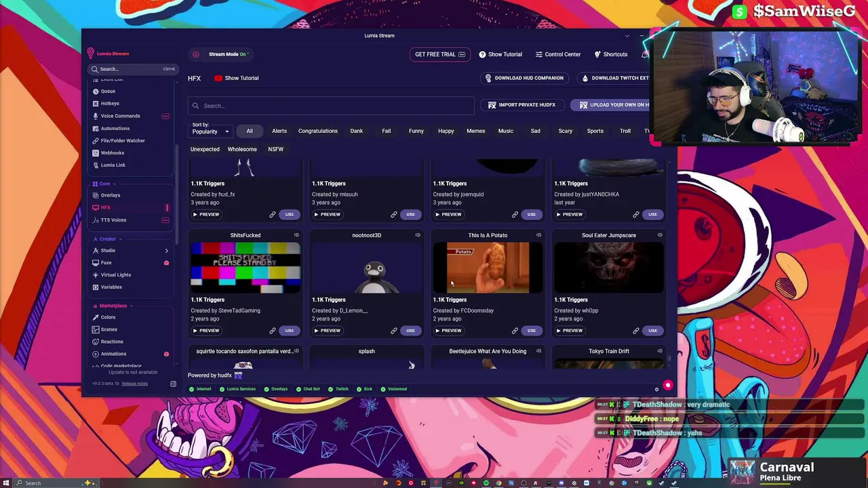The height and width of the screenshot is (488, 868).
Task: Open Hotkeys in the sidebar
Action: (110, 103)
